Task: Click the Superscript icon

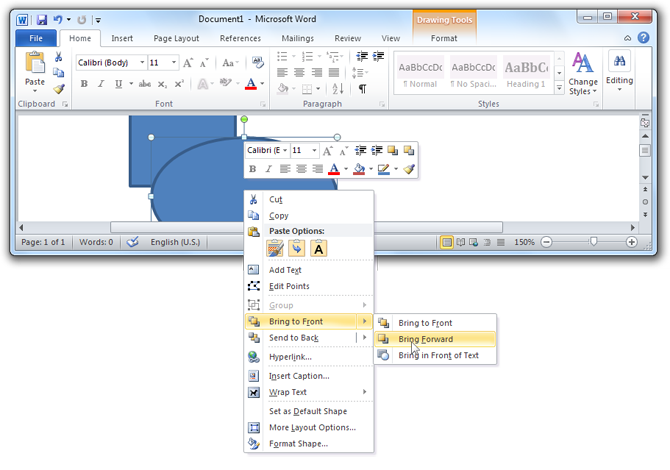Action: coord(179,84)
